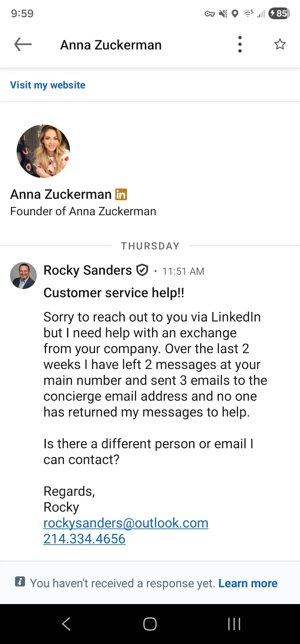Tap the 214.334.4656 phone number

(x=84, y=539)
